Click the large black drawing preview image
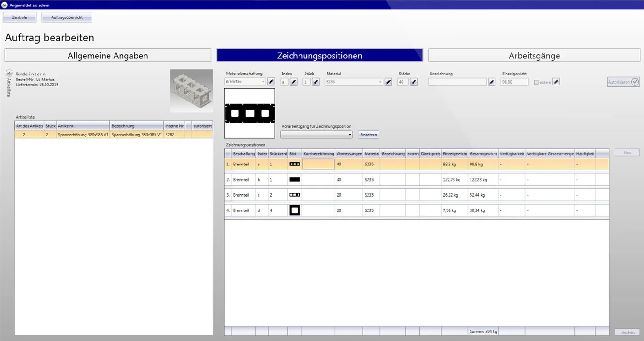The width and height of the screenshot is (644, 341). pos(250,113)
